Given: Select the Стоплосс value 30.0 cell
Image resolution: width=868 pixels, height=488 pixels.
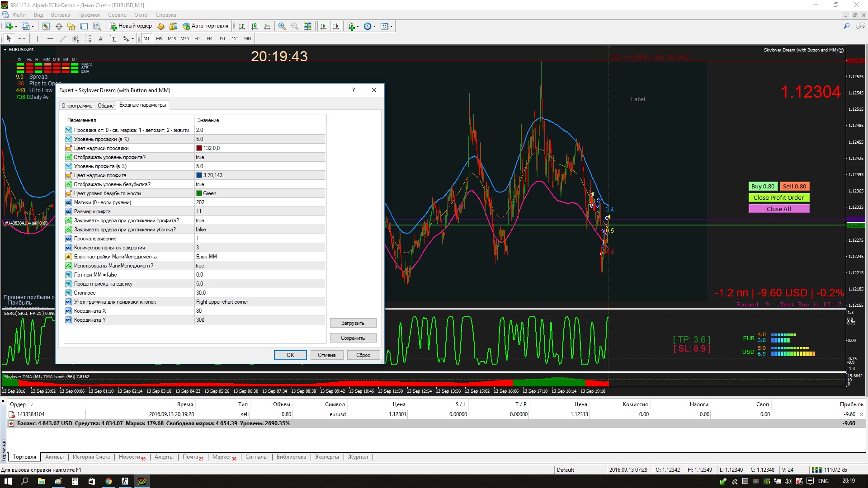Looking at the screenshot, I should tap(260, 293).
